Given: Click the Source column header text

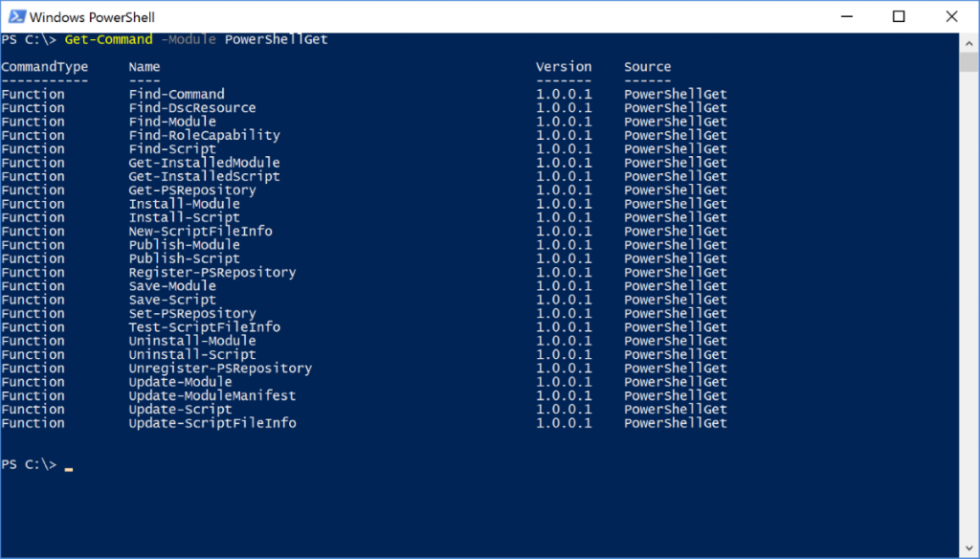Looking at the screenshot, I should point(647,66).
